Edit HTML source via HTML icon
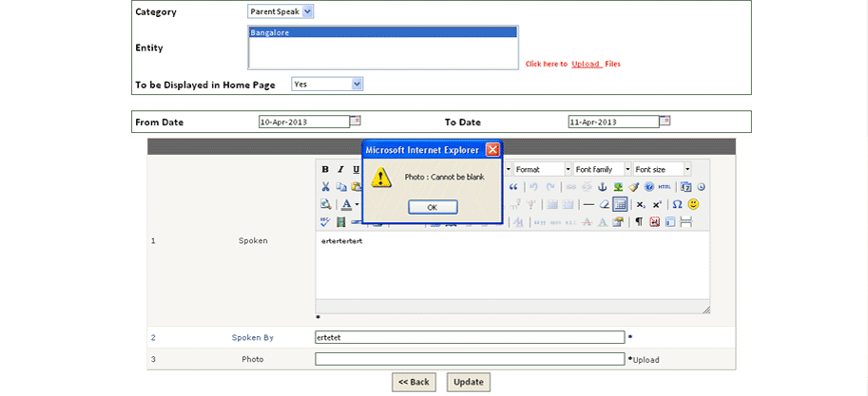 665,187
